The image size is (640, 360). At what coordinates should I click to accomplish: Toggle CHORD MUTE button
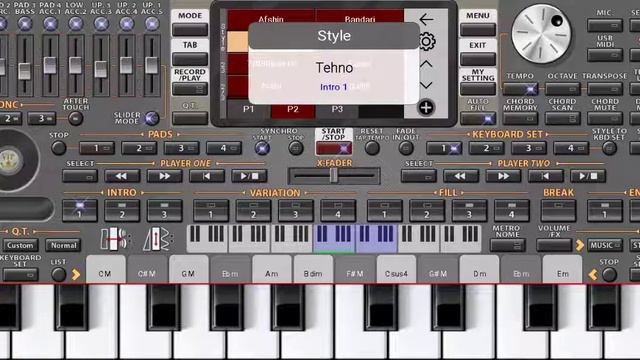point(605,119)
